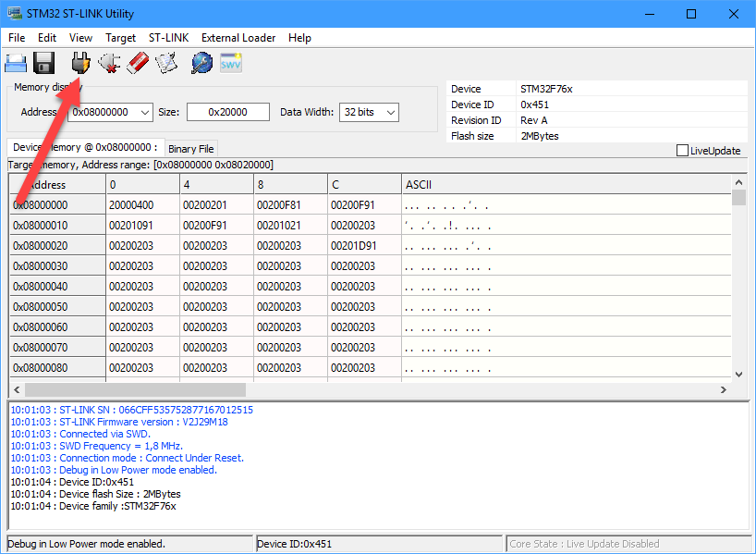Click the Flash size value 2MBytes
The image size is (756, 554).
pyautogui.click(x=540, y=136)
